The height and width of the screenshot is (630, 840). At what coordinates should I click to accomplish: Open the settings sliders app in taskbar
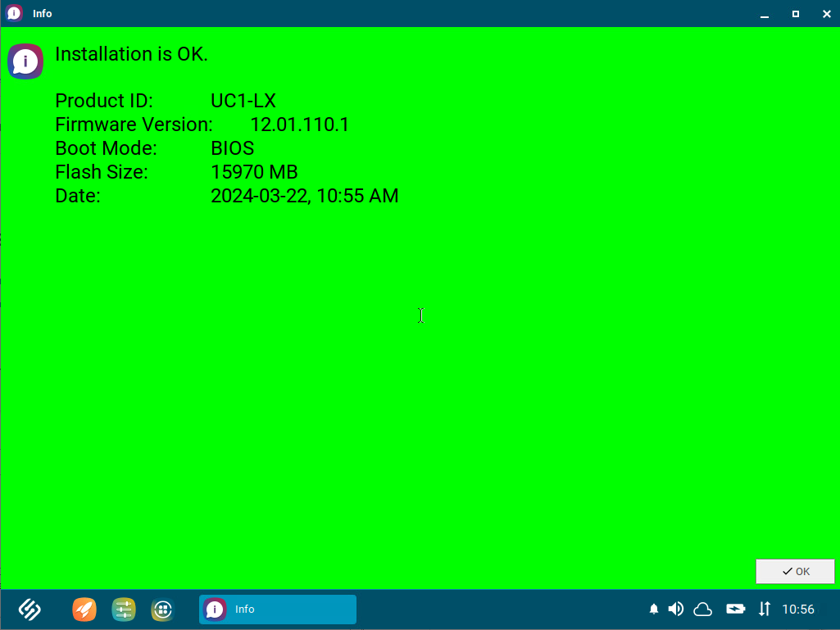tap(124, 610)
